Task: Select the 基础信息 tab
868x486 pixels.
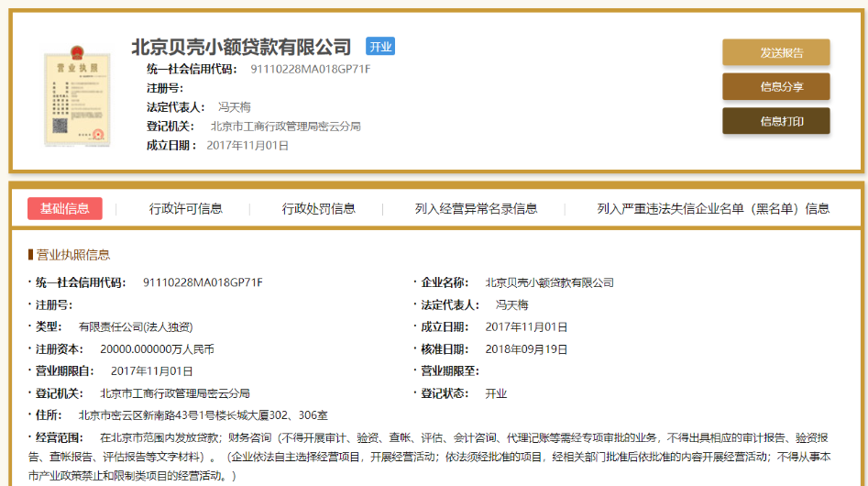Action: click(x=65, y=209)
